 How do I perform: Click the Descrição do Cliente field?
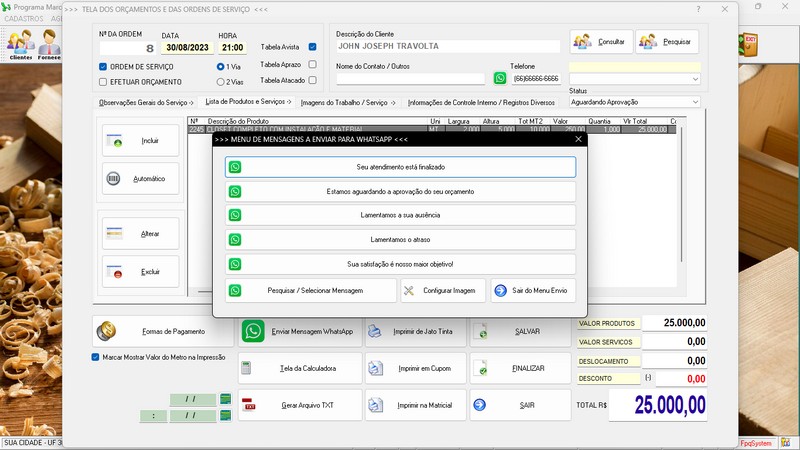pos(448,46)
